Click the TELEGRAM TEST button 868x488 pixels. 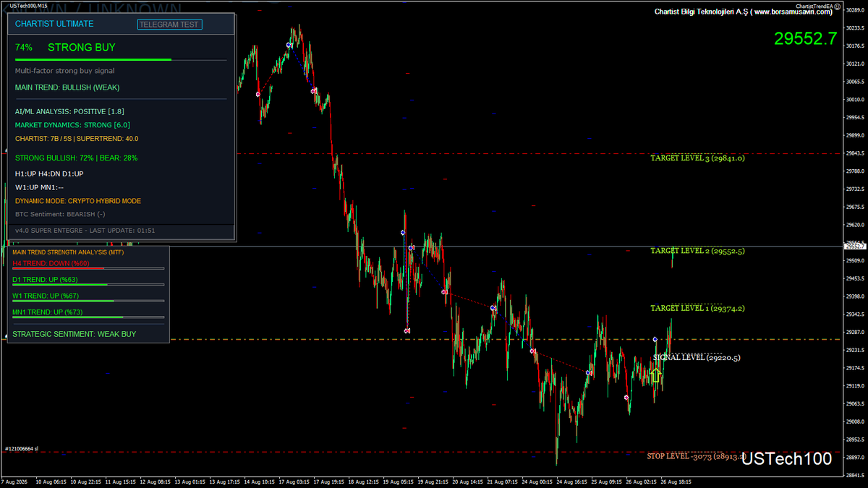click(170, 24)
